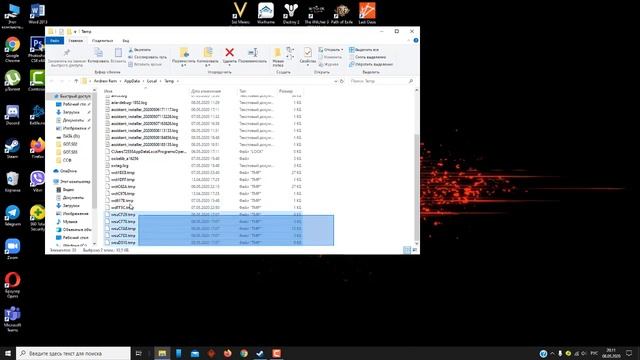Viewport: 640px width, 360px height.
Task: Open Destiny 2 desktop shortcut
Action: [x=291, y=13]
